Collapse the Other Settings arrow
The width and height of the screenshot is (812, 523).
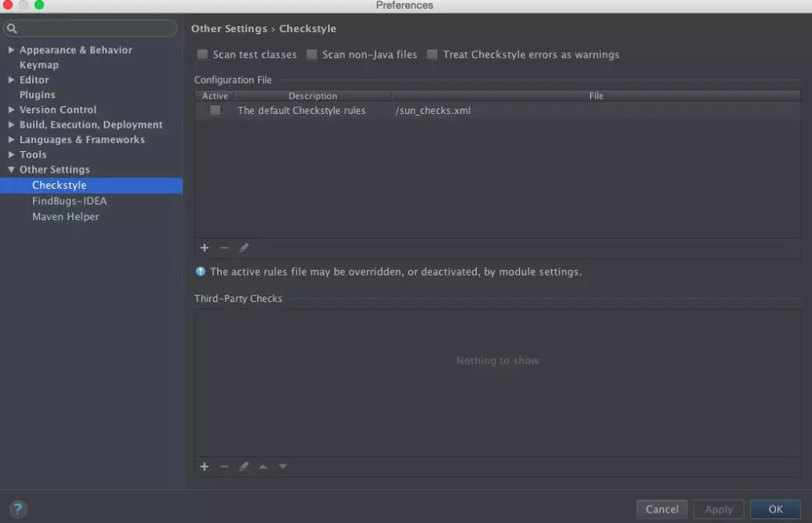tap(11, 170)
